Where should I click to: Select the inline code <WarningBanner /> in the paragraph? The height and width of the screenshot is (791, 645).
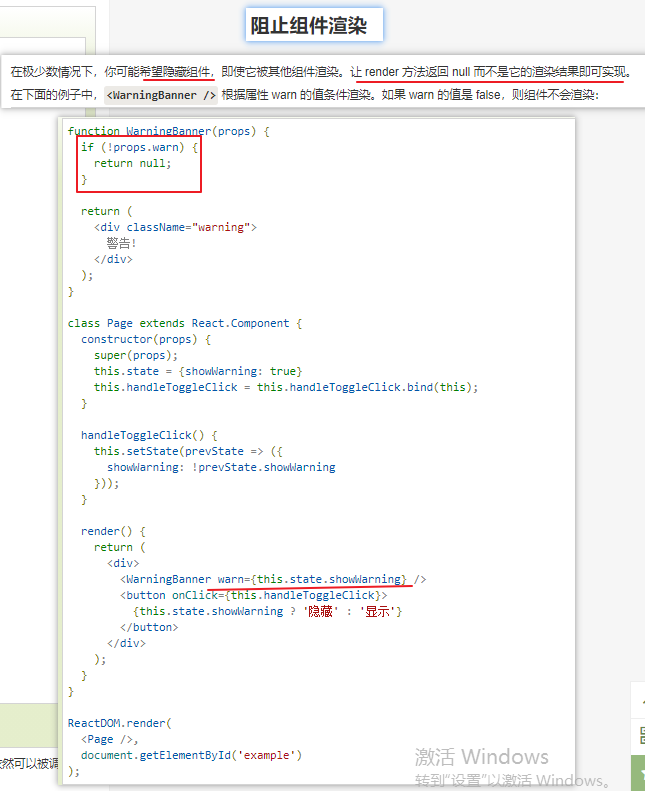click(161, 95)
